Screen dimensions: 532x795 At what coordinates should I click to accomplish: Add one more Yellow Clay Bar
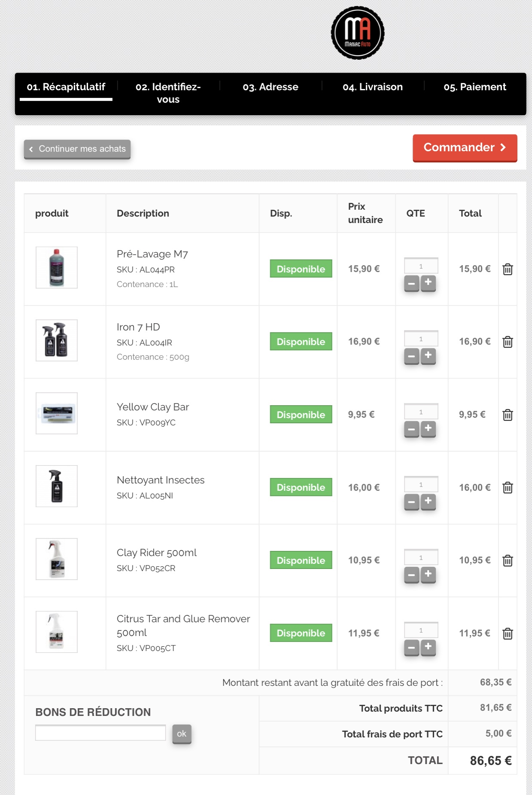click(428, 429)
